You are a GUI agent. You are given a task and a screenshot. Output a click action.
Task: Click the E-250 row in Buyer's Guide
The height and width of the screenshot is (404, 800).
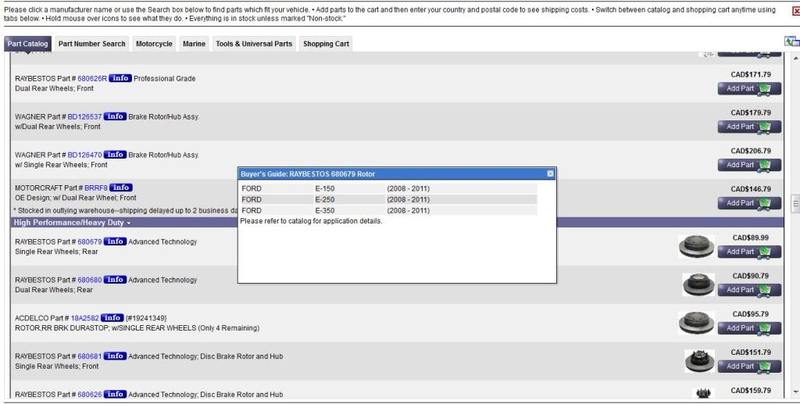[x=389, y=199]
